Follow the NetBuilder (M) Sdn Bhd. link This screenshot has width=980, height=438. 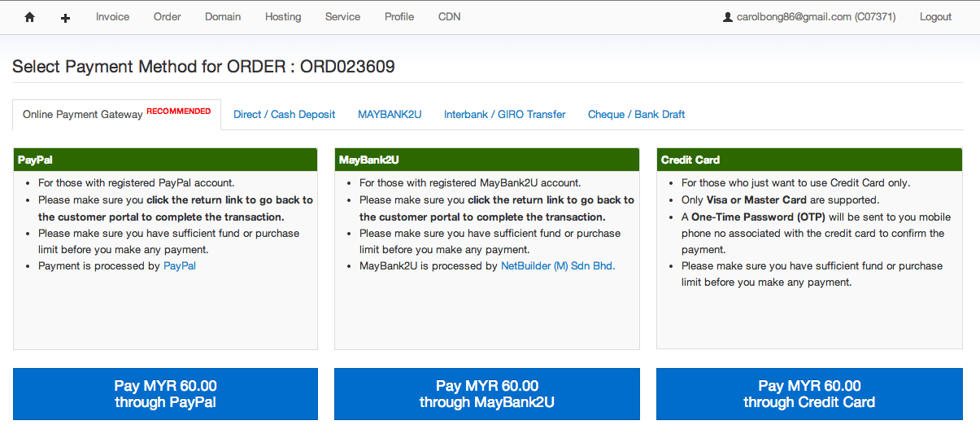(x=558, y=266)
